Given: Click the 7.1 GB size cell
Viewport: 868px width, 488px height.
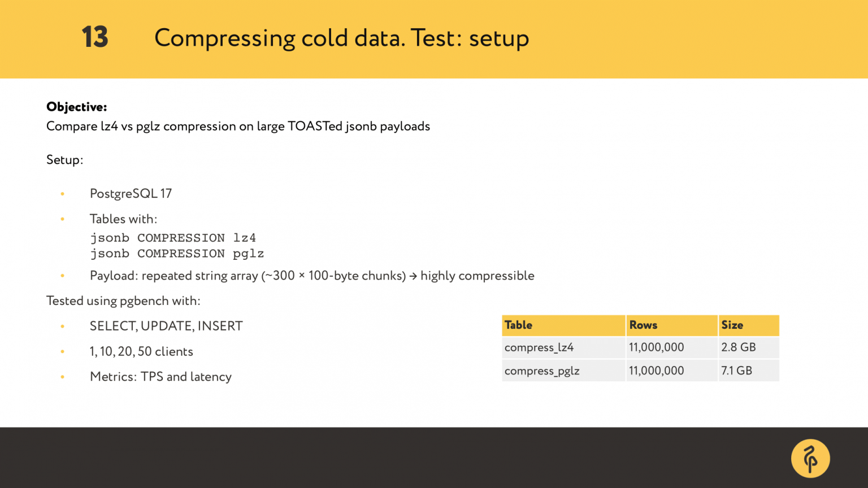Looking at the screenshot, I should [736, 371].
